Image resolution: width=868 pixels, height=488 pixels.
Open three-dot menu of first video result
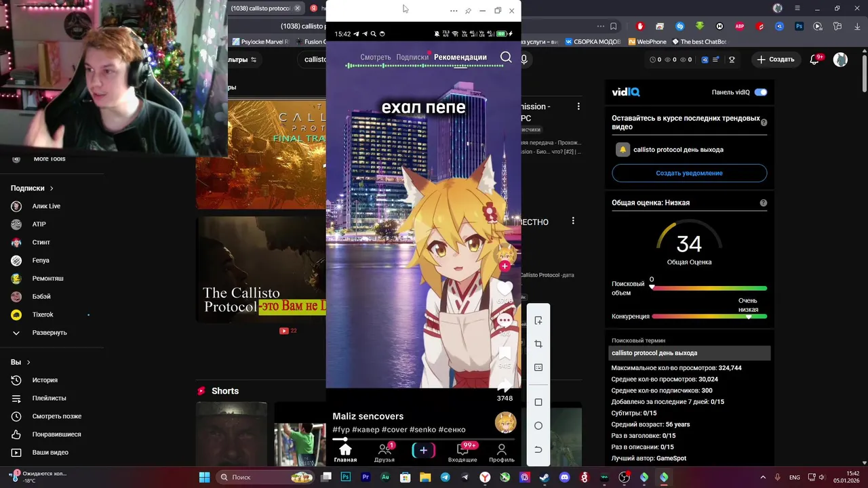pos(578,106)
